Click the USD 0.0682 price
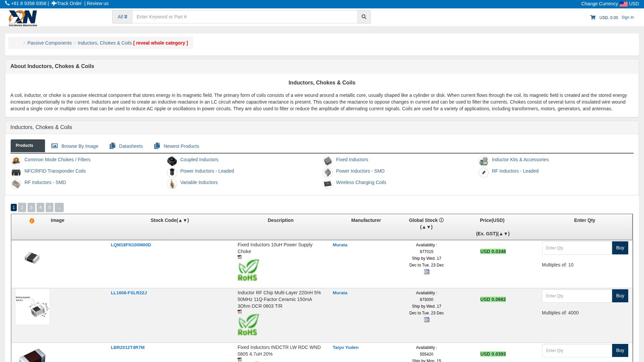The width and height of the screenshot is (644, 362). click(x=493, y=299)
